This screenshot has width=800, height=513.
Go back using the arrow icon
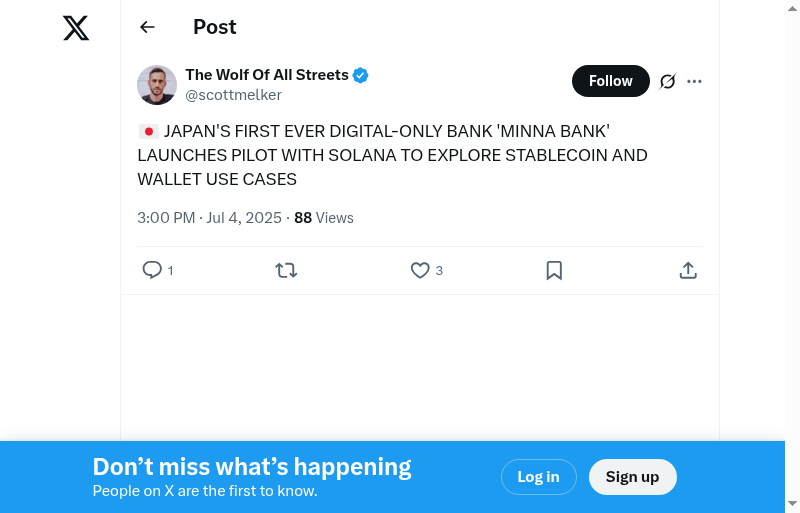tap(148, 27)
